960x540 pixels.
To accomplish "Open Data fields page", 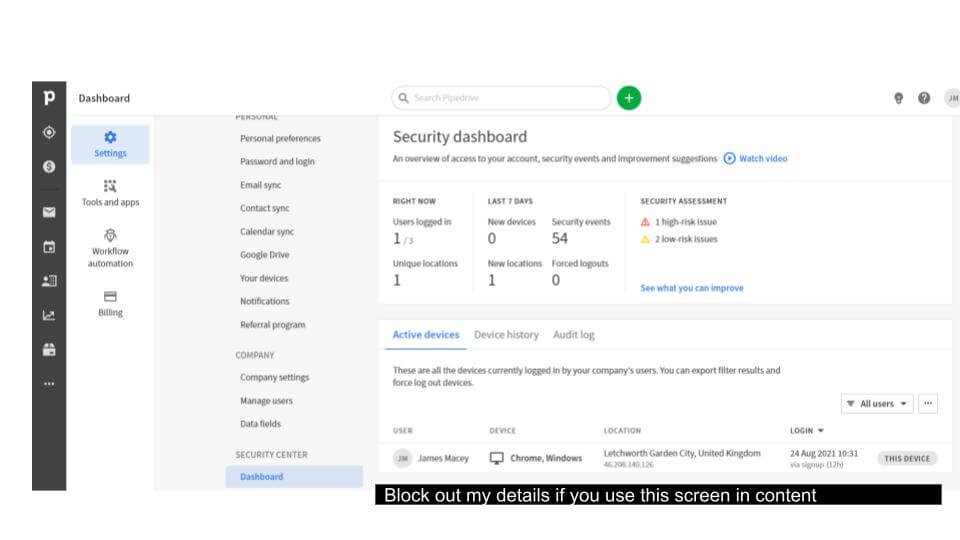I will pos(260,424).
